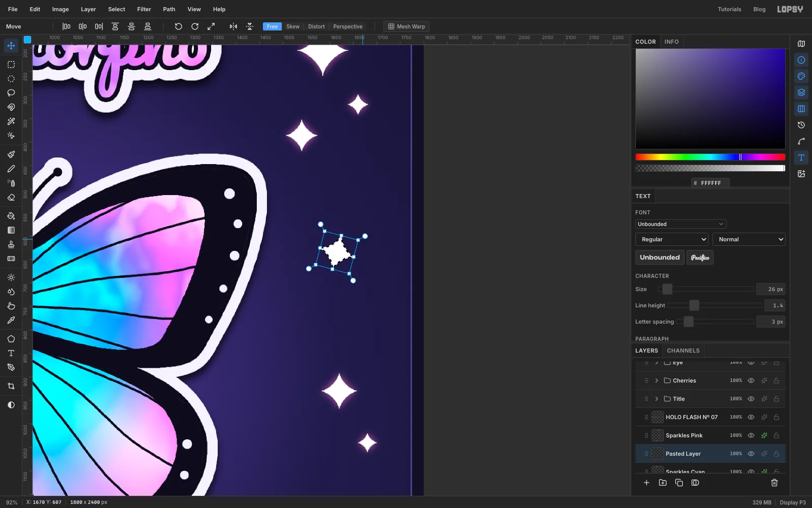Open the Filter menu

pos(144,9)
